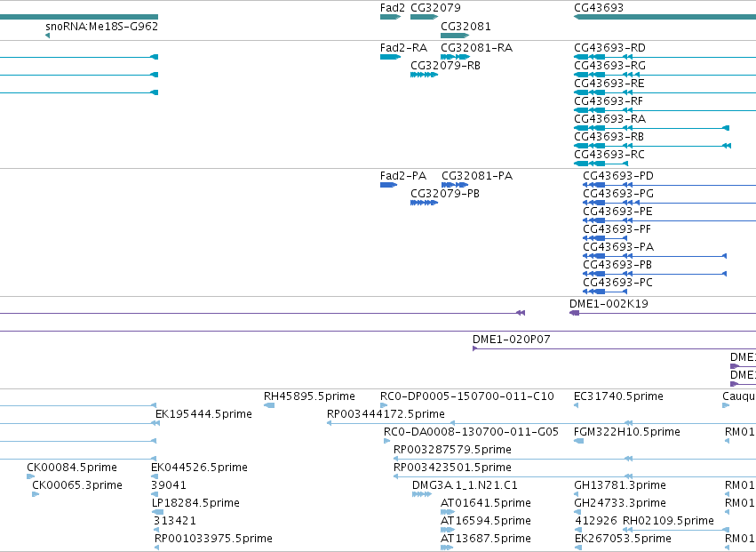Select the CG32079 gene arrow glyph
The height and width of the screenshot is (552, 756).
(424, 17)
